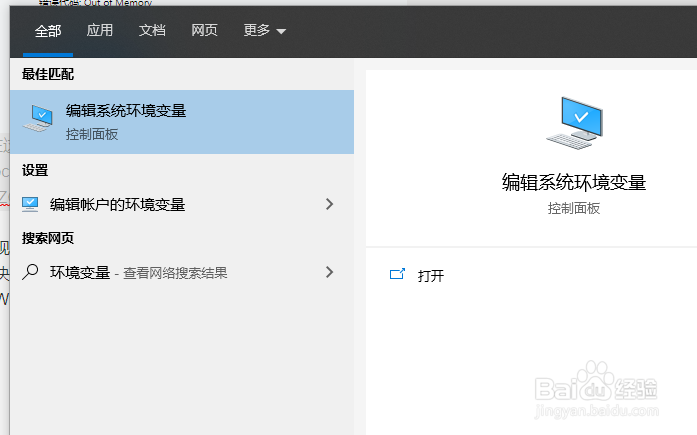The image size is (697, 435).
Task: Click the computer icon beside 编辑系统环境变量 result
Action: click(x=39, y=118)
